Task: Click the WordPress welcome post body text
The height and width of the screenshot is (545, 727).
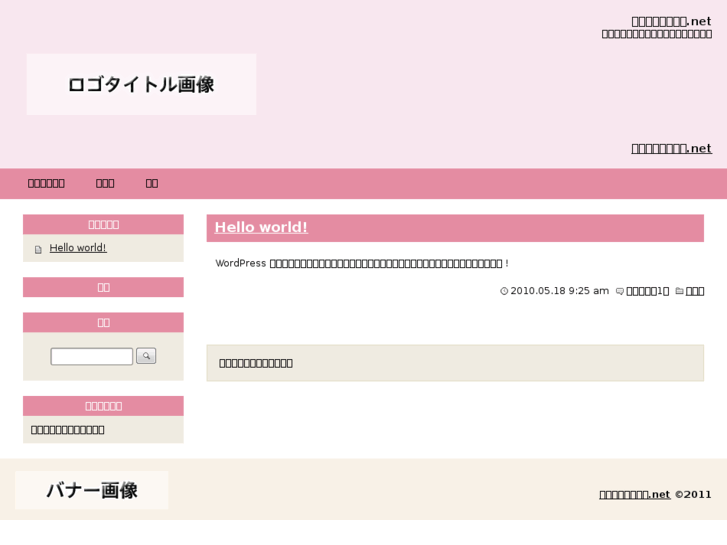Action: (x=362, y=263)
